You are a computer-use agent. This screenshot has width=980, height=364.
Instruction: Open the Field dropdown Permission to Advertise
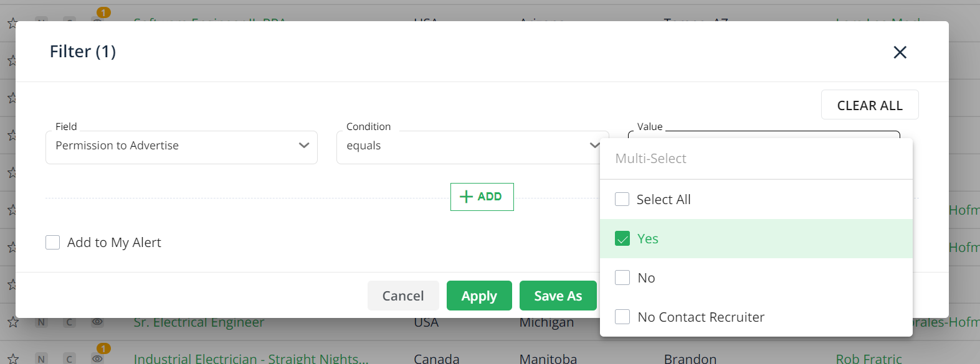tap(181, 146)
